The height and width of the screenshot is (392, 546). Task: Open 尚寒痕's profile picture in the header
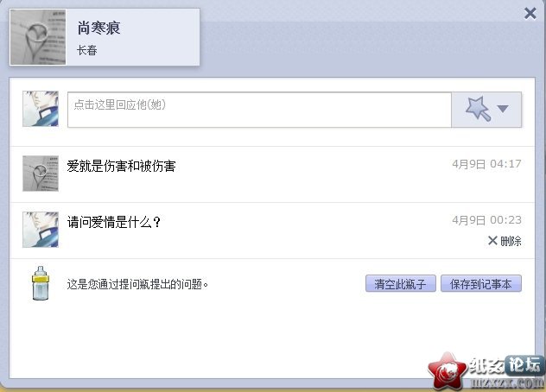coord(38,37)
